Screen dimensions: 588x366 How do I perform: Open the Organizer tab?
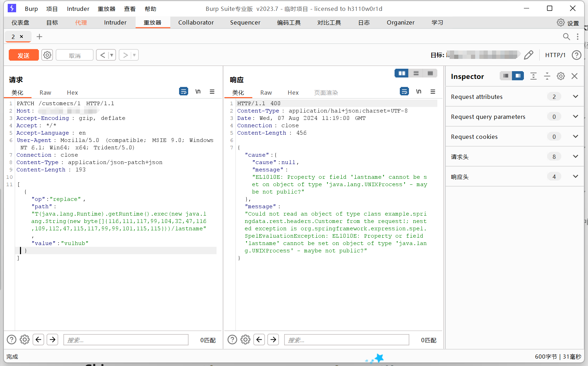[401, 22]
